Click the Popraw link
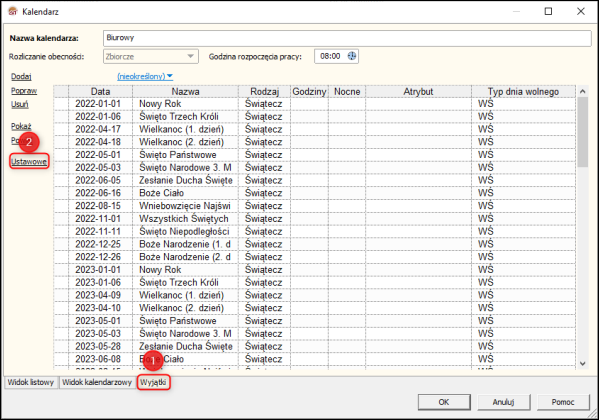 (x=24, y=91)
